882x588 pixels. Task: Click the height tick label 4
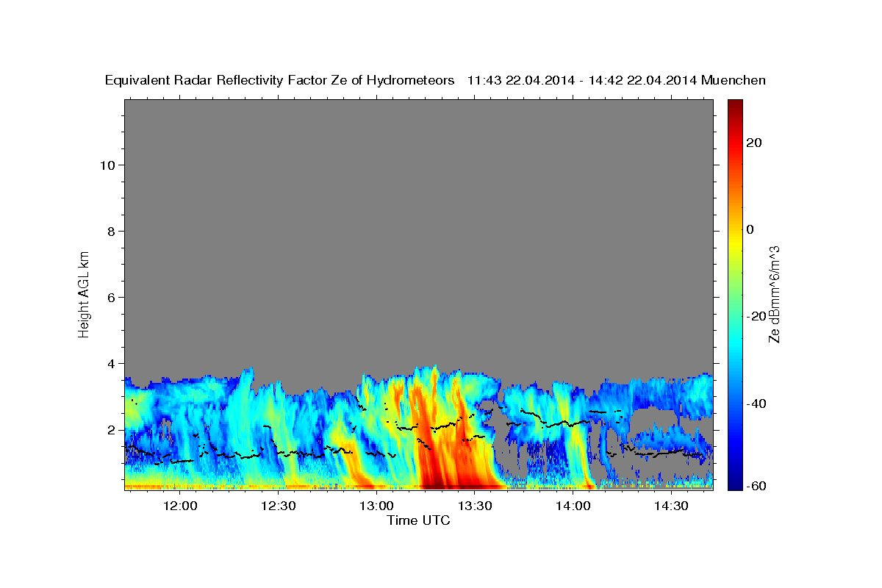[112, 364]
